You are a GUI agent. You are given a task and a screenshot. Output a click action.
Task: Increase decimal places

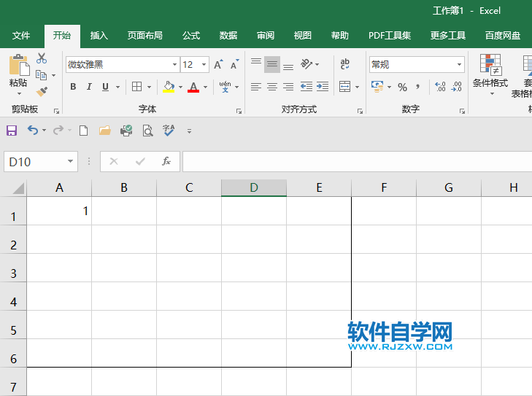coord(440,87)
